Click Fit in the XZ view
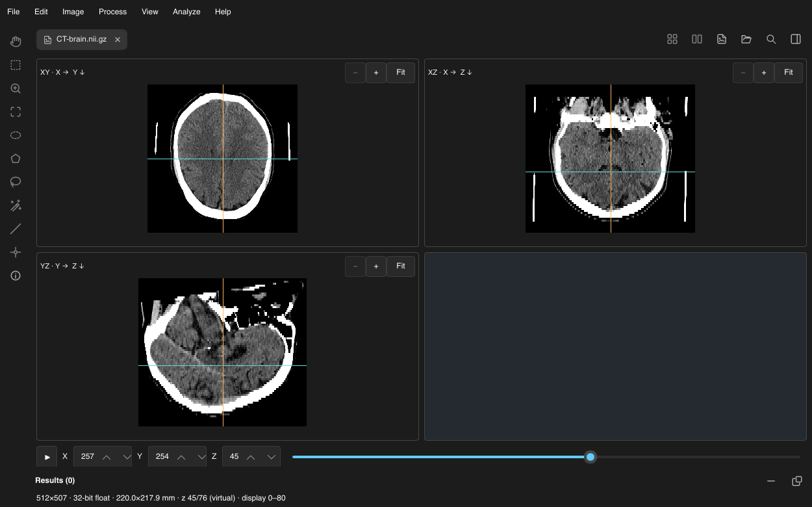The width and height of the screenshot is (812, 507). click(x=789, y=73)
